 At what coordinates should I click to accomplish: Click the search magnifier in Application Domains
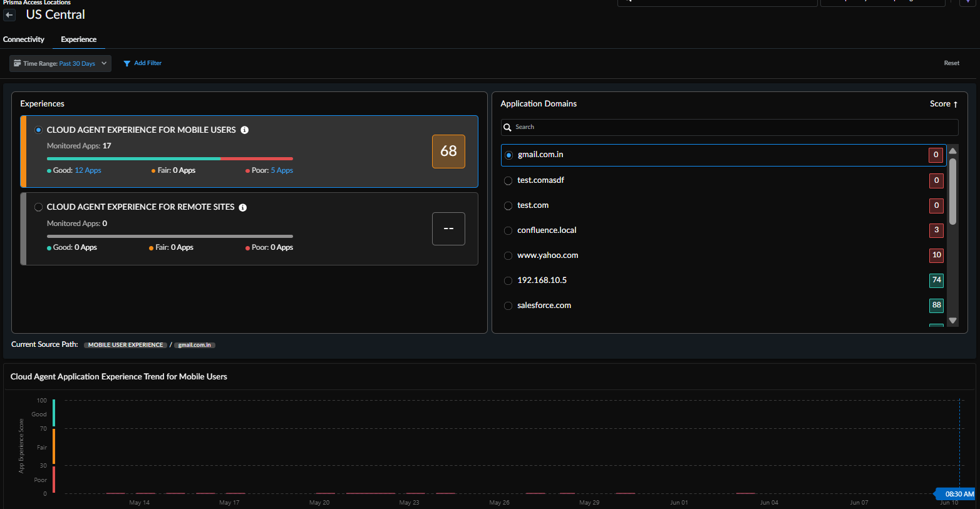508,128
